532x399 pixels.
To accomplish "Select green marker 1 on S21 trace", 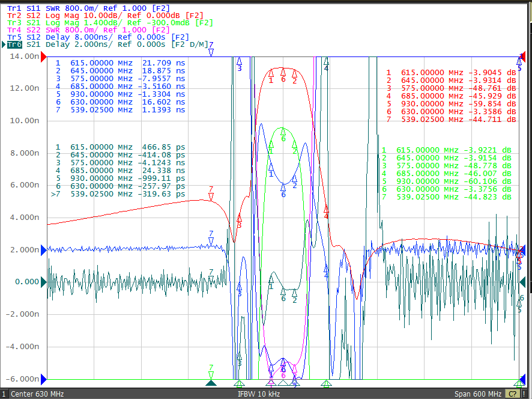I will pos(271,145).
